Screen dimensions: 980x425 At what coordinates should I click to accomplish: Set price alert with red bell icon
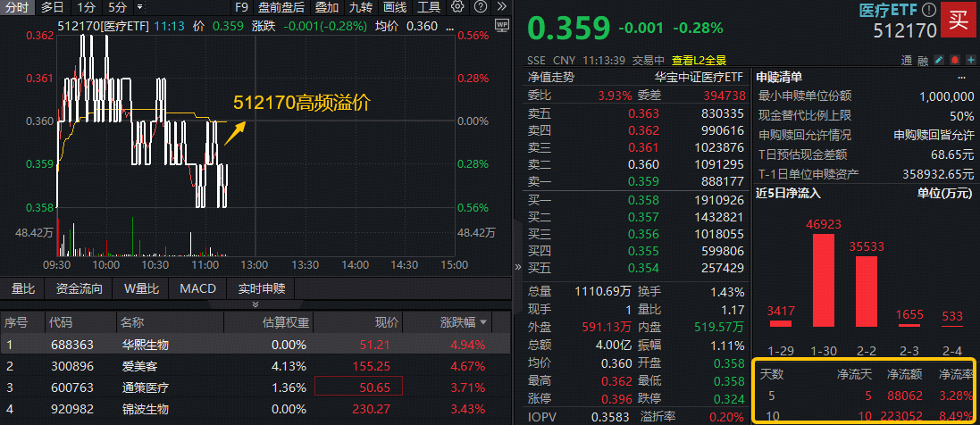point(952,61)
